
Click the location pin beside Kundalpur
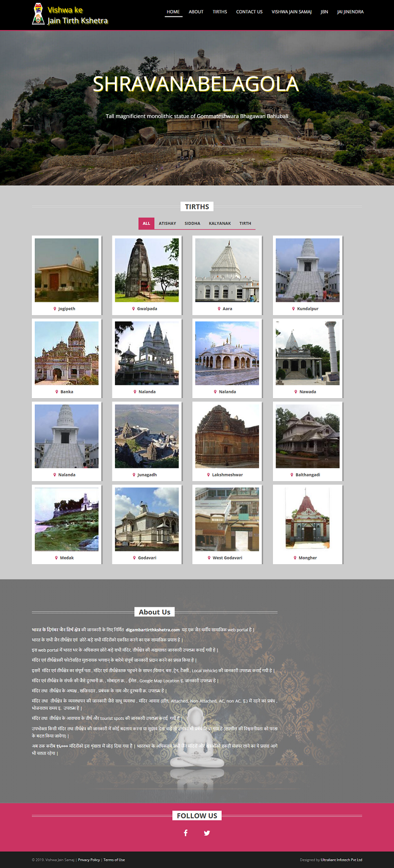point(294,308)
